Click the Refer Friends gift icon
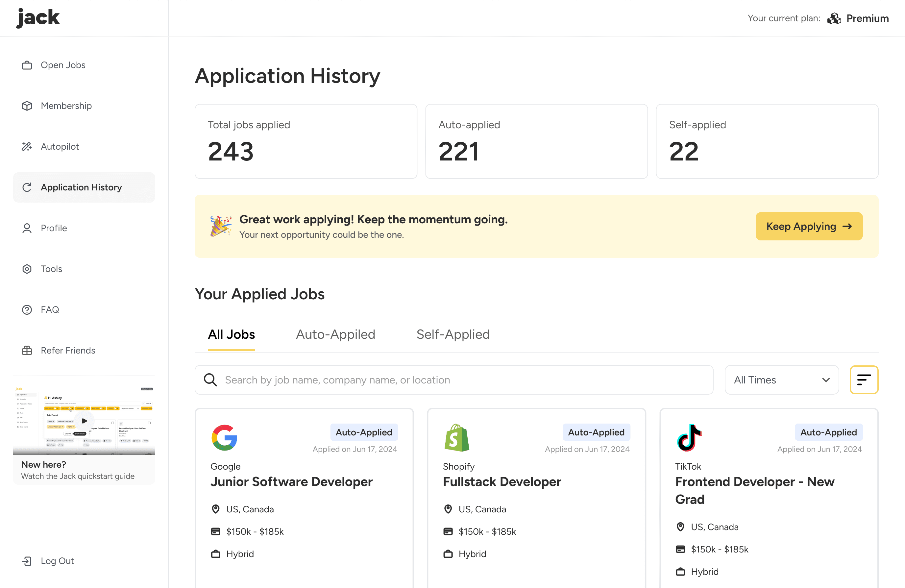Image resolution: width=905 pixels, height=588 pixels. coord(27,350)
